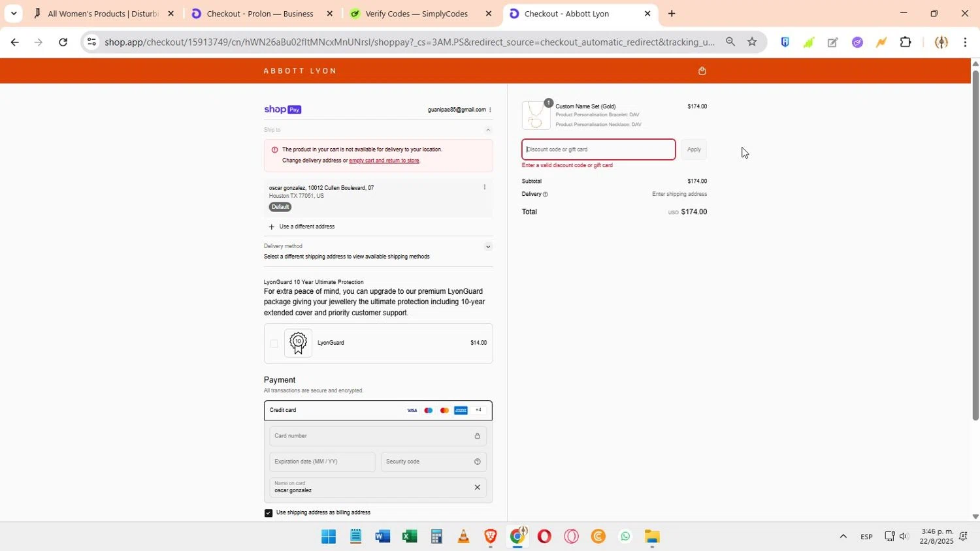This screenshot has height=551, width=980.
Task: Open Excel from the taskbar
Action: pyautogui.click(x=410, y=537)
